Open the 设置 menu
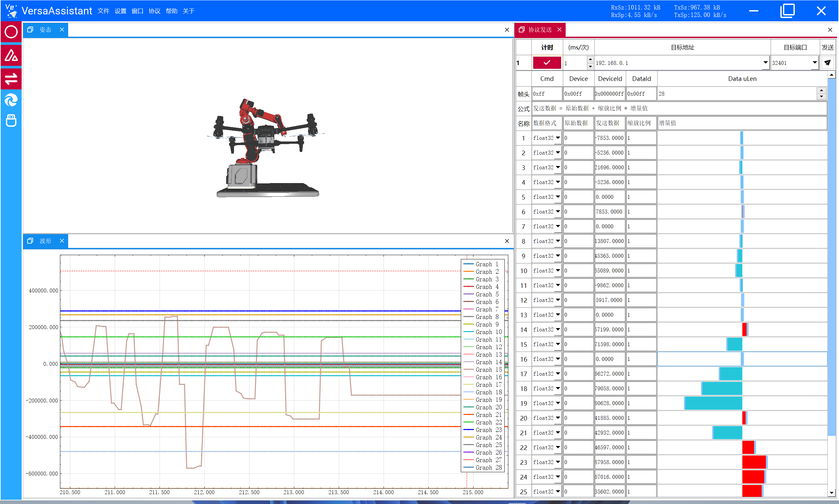839x504 pixels. click(x=120, y=11)
